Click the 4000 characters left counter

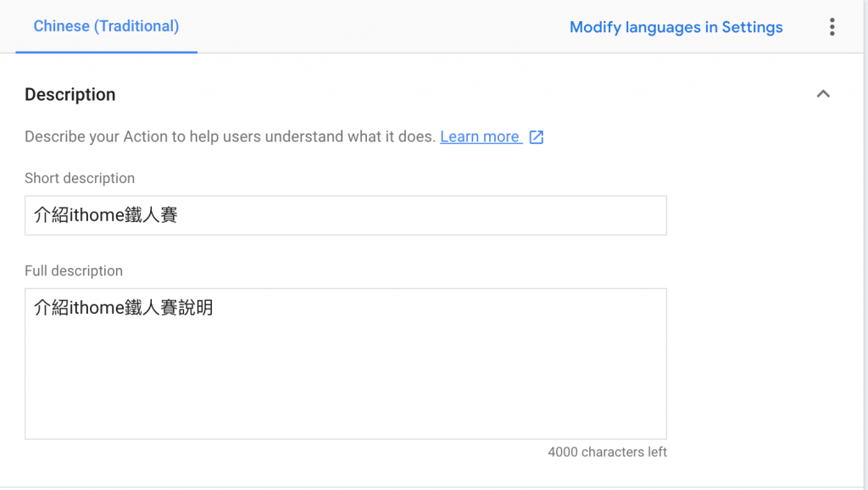click(x=607, y=452)
